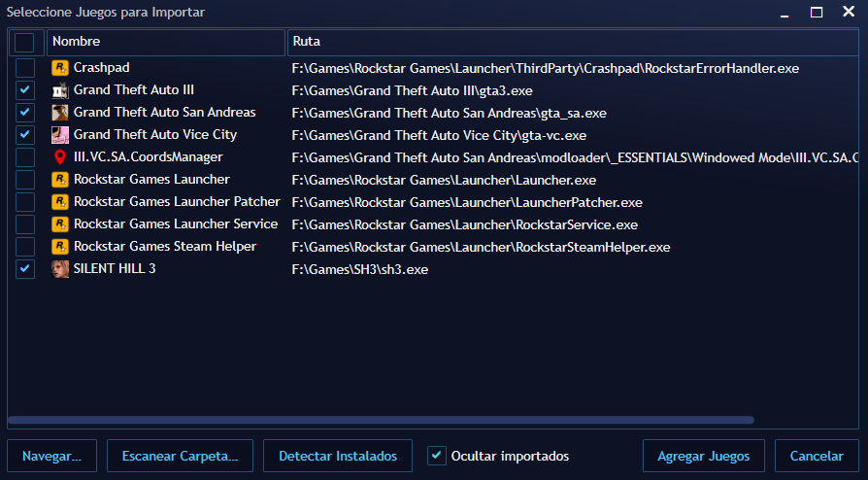Click the Launcher Patcher row icon
This screenshot has width=868, height=480.
[x=60, y=202]
